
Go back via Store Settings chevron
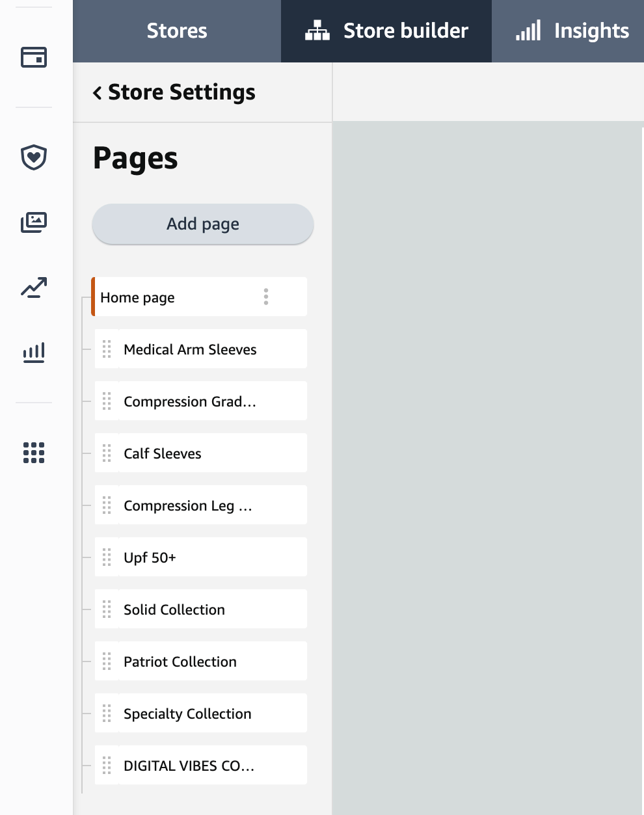pos(98,93)
